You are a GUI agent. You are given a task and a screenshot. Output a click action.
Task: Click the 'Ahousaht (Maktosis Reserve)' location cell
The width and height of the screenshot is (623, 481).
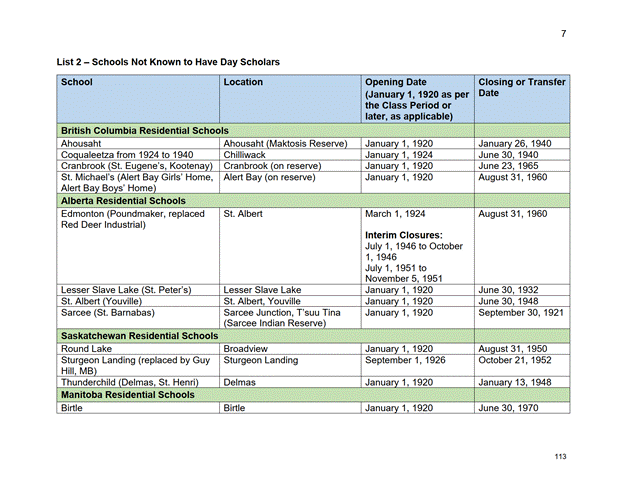285,144
